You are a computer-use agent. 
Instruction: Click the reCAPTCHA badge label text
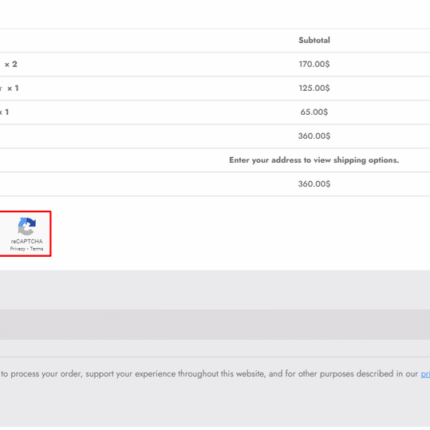tap(27, 241)
